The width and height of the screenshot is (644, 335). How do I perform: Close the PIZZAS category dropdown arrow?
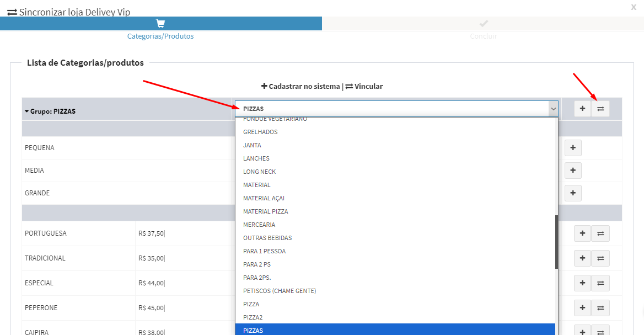point(552,109)
